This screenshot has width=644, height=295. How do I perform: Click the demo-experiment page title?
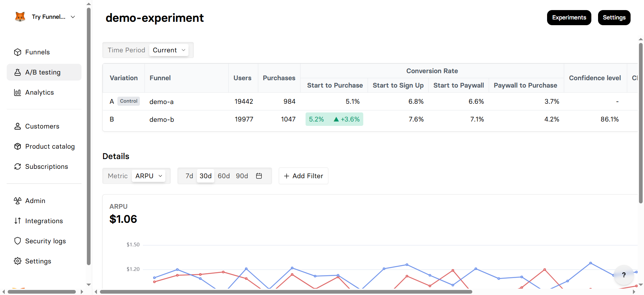tap(155, 18)
